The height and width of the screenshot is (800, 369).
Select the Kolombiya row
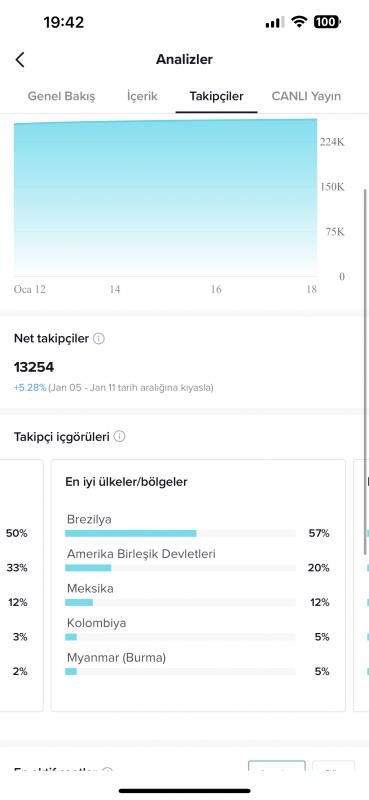tap(198, 630)
